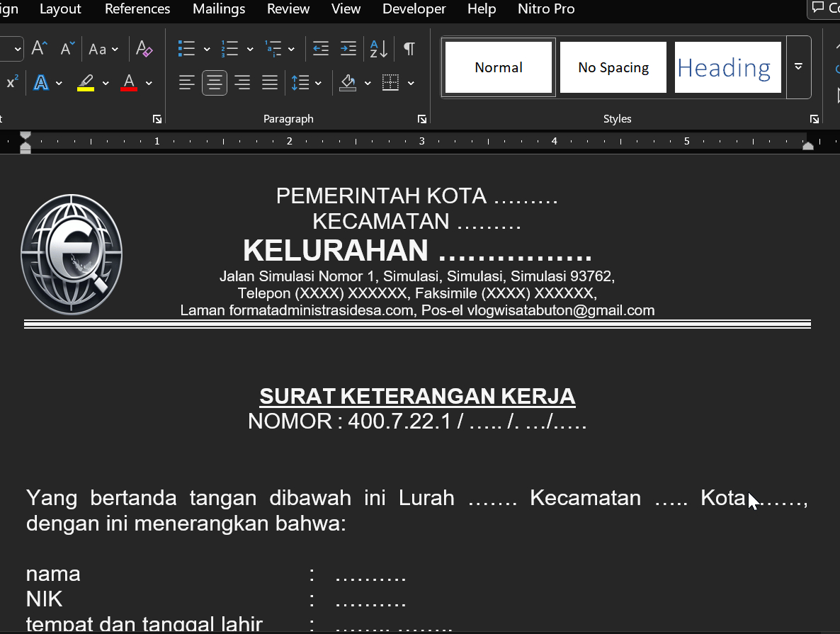This screenshot has height=634, width=840.
Task: Toggle center alignment
Action: pyautogui.click(x=215, y=83)
